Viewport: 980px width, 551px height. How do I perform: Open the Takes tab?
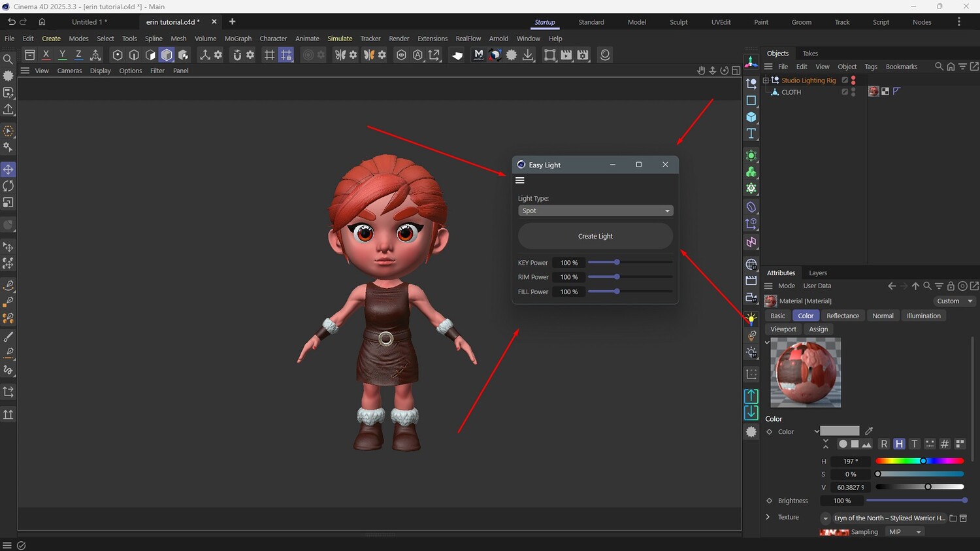[810, 54]
